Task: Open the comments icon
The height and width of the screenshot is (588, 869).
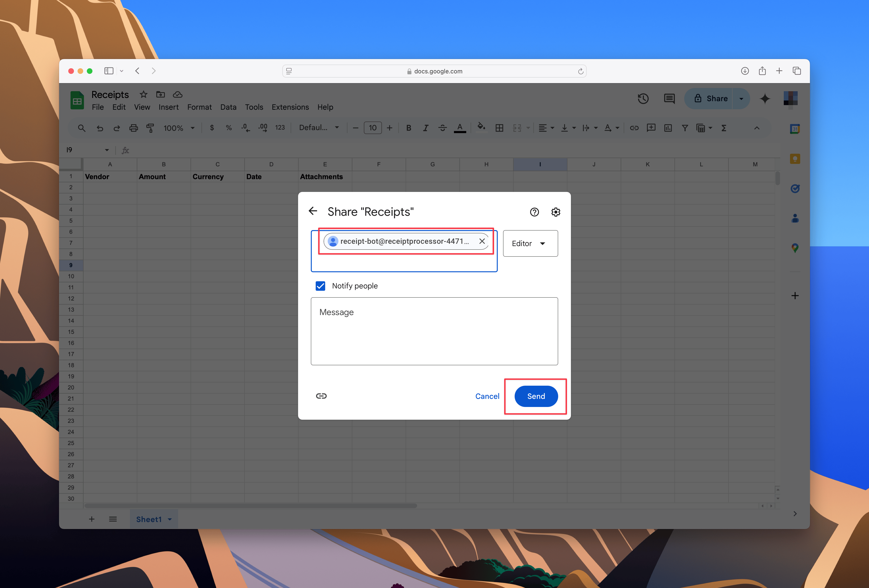Action: (x=669, y=99)
